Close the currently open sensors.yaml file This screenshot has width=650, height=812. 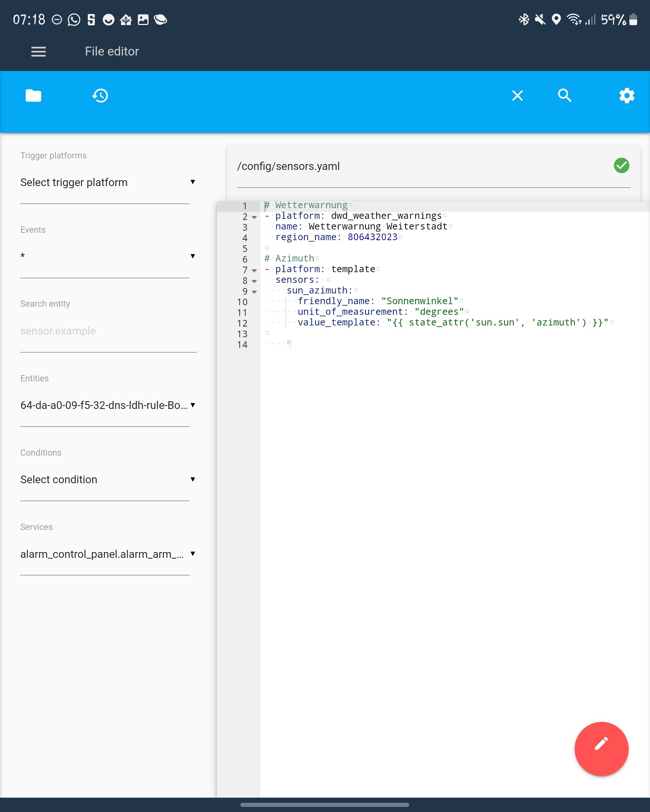(517, 95)
